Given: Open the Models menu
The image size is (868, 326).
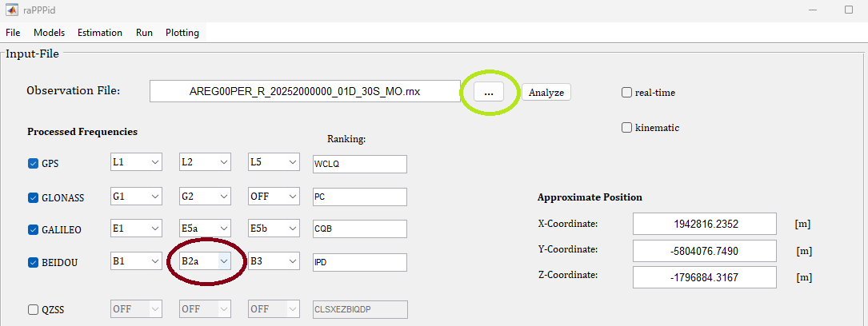Looking at the screenshot, I should coord(49,33).
